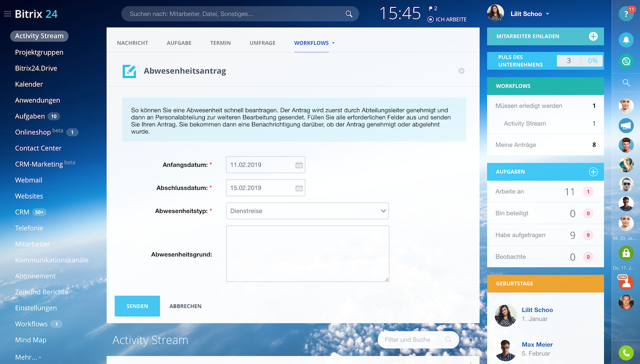This screenshot has height=364, width=640.
Task: Click Abbrechen to cancel the form
Action: [186, 306]
